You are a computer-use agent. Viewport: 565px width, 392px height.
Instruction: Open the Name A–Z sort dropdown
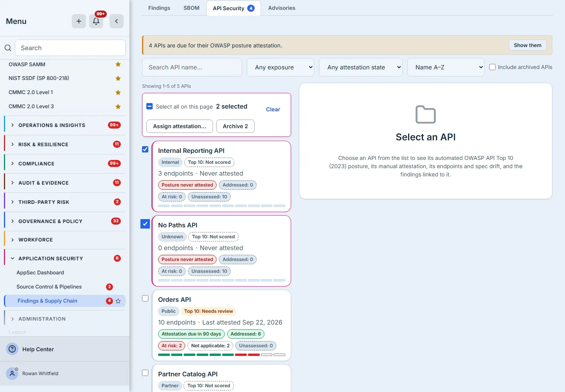(x=446, y=67)
